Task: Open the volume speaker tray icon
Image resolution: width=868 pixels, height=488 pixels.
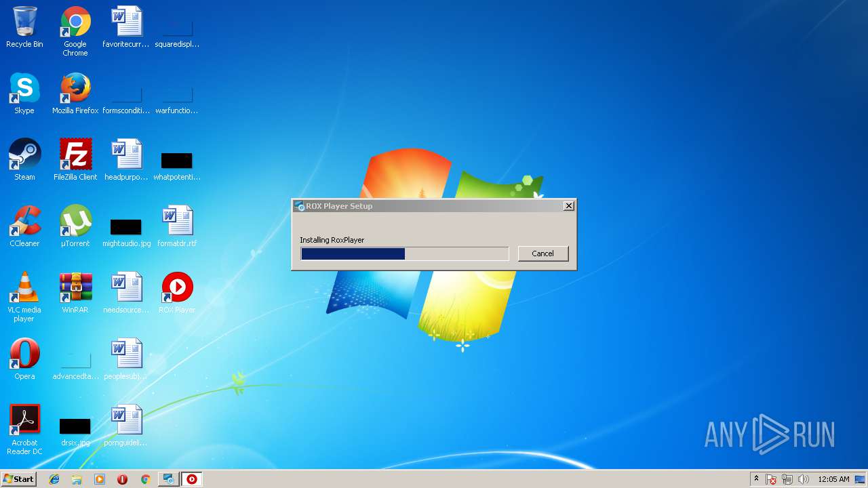Action: (804, 479)
